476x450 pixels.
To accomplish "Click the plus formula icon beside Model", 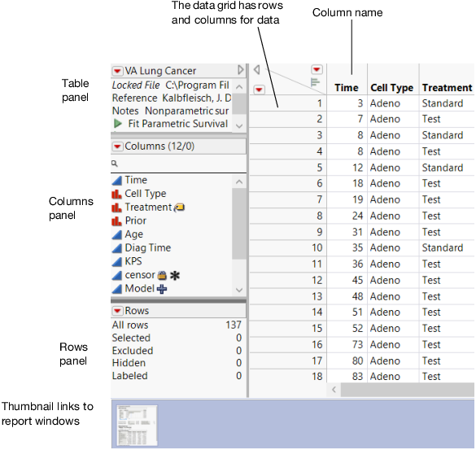I will 162,289.
